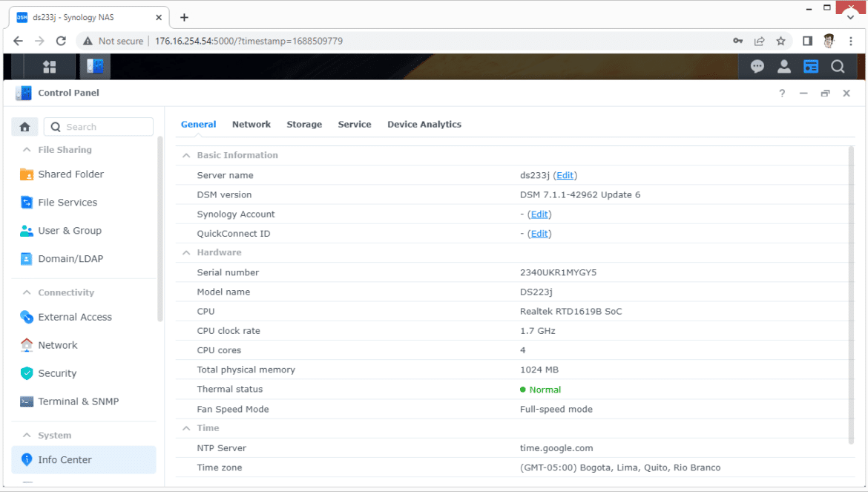Open browser profile avatar
The height and width of the screenshot is (492, 868).
(829, 41)
